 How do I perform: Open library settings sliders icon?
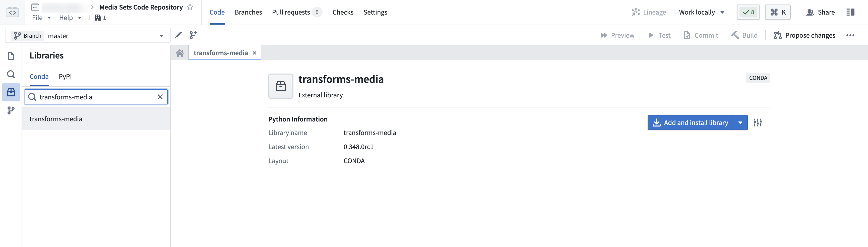(758, 123)
